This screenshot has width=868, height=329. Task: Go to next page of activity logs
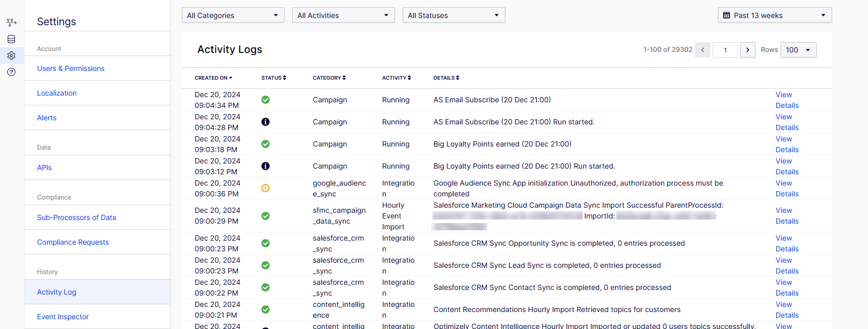[x=748, y=50]
